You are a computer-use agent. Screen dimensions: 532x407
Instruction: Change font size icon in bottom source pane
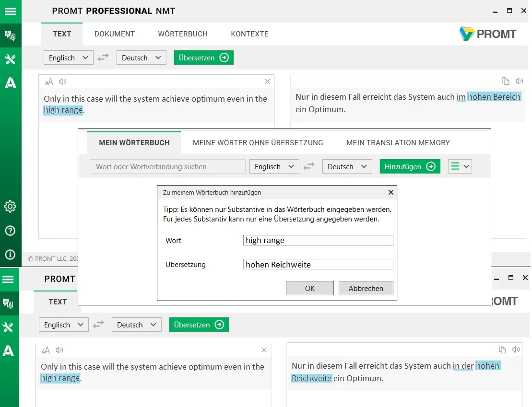pyautogui.click(x=46, y=350)
